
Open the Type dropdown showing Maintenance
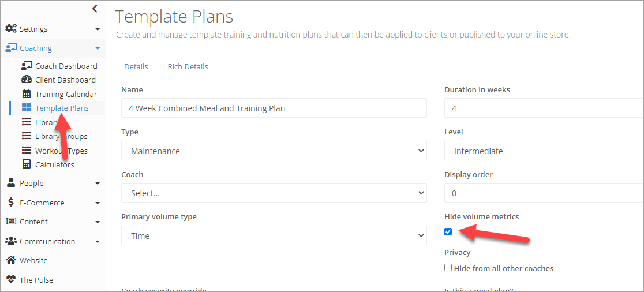tap(274, 151)
